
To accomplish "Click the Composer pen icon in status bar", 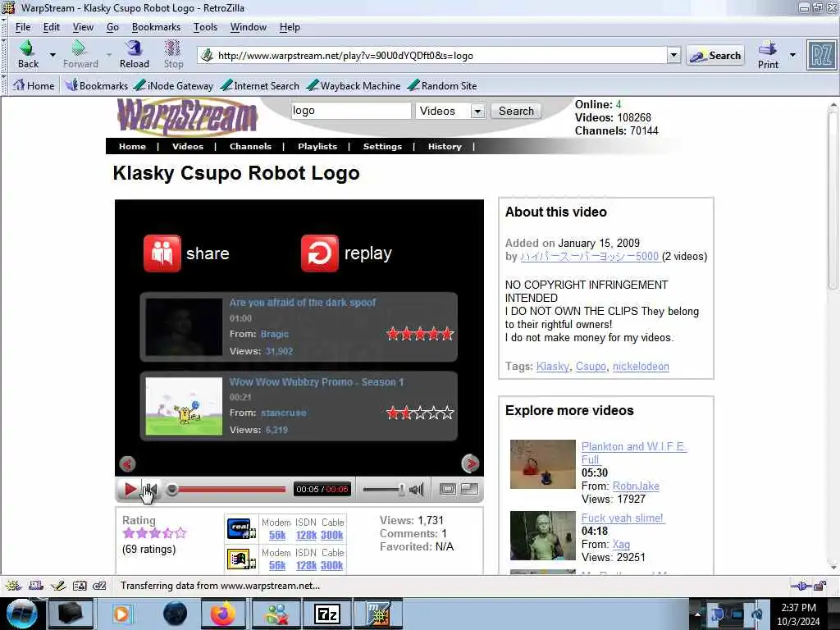I will click(58, 586).
